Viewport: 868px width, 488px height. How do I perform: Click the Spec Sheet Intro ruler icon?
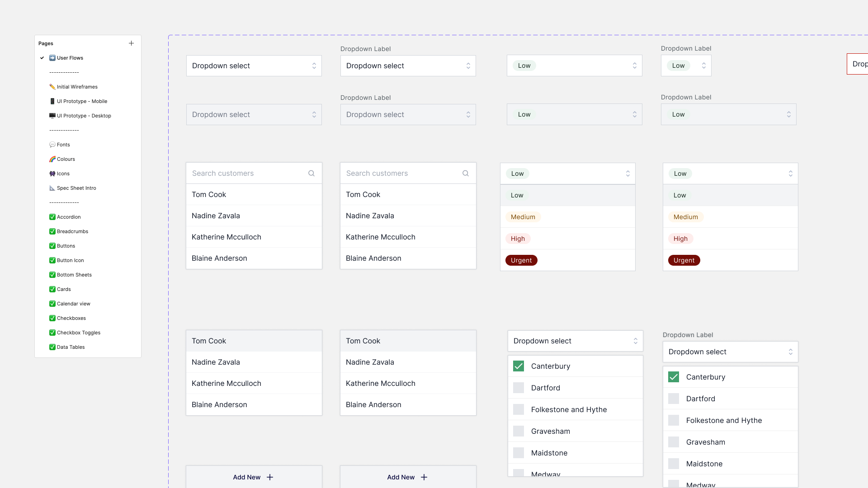(52, 188)
